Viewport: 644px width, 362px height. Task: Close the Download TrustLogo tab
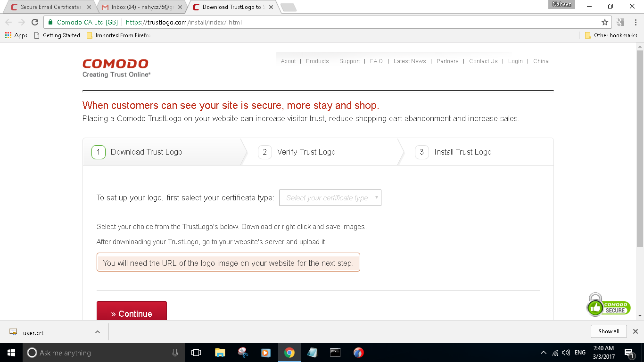[271, 7]
